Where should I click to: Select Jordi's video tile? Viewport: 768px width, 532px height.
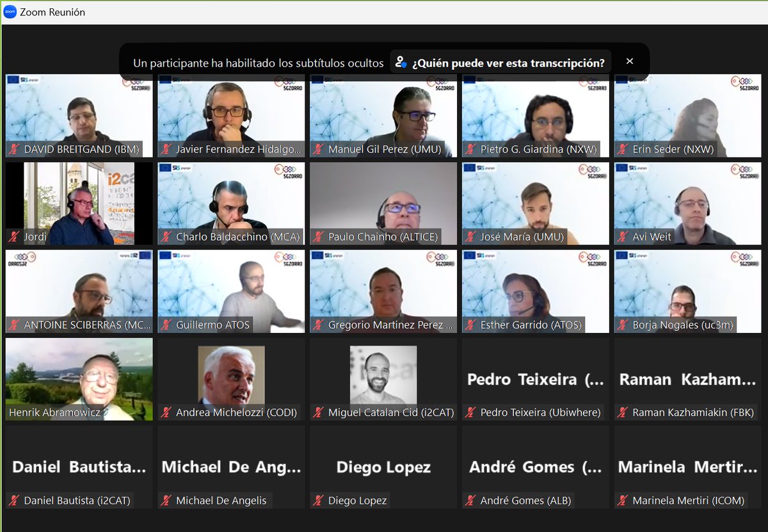pos(79,204)
